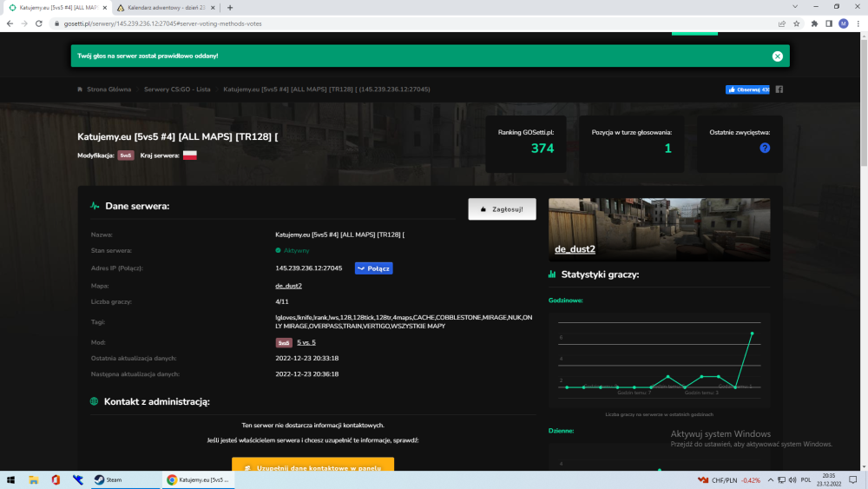Toggle the Chrome side panel icon
The image size is (868, 489).
point(829,23)
